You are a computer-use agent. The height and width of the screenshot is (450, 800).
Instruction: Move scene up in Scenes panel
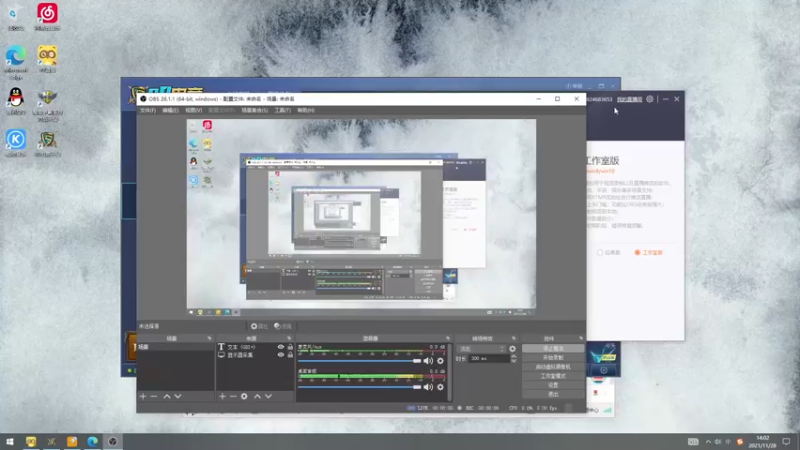tap(167, 396)
